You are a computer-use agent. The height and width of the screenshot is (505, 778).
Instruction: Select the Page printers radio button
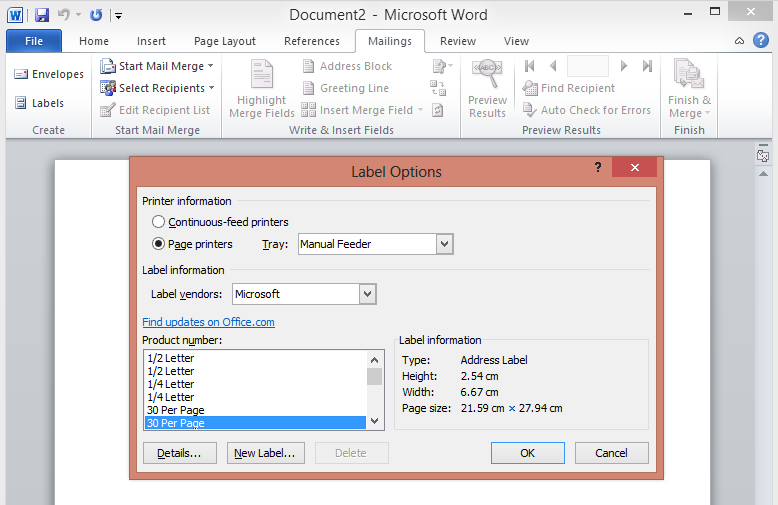point(158,244)
